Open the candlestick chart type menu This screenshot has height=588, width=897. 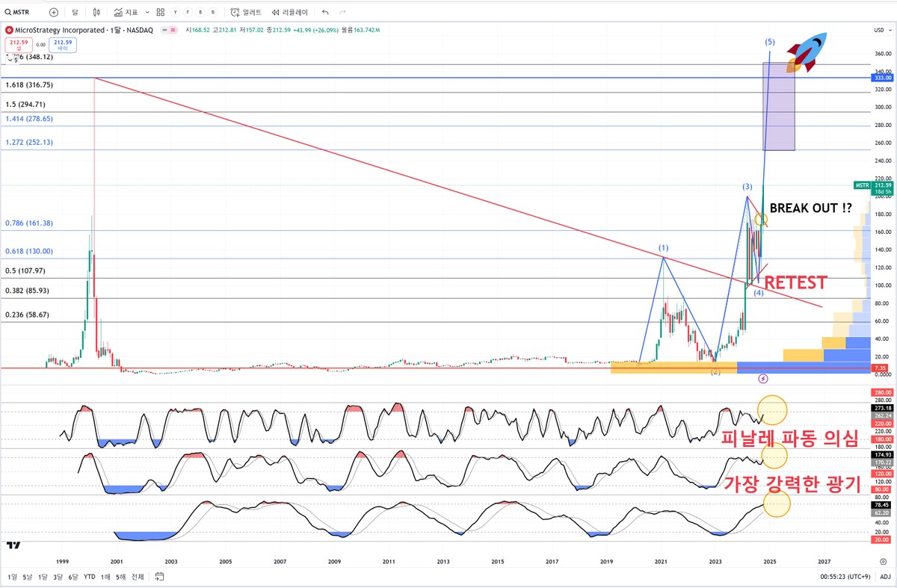pyautogui.click(x=97, y=12)
